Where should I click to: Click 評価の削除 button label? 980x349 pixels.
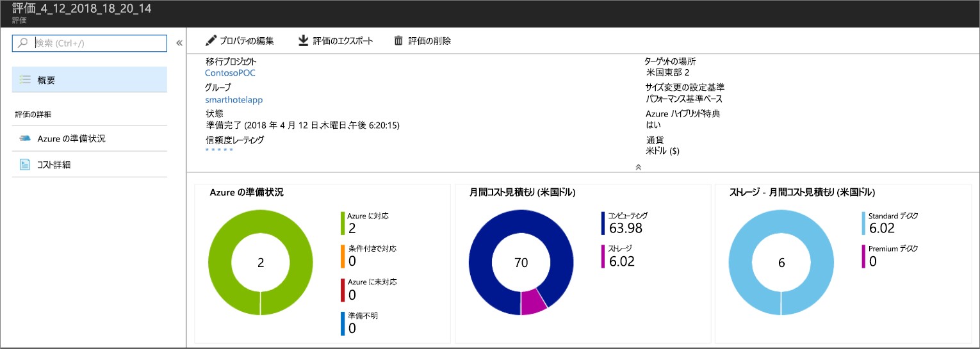(429, 41)
